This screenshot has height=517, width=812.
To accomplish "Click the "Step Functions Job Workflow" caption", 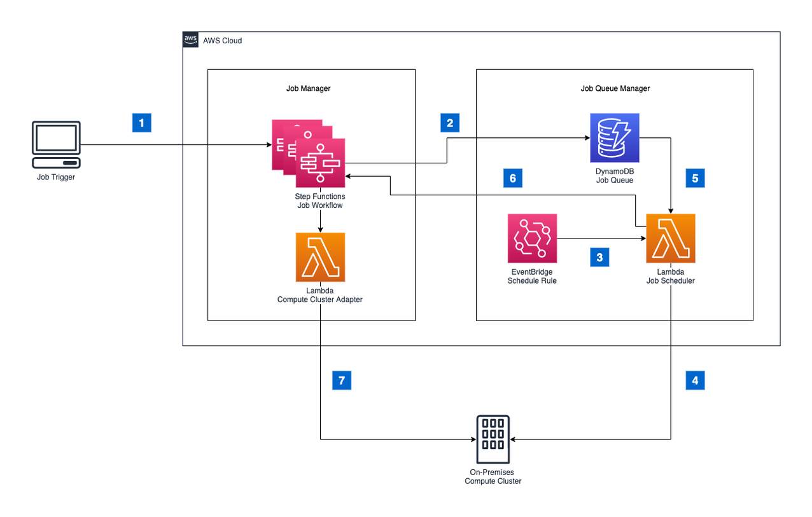I will 320,202.
